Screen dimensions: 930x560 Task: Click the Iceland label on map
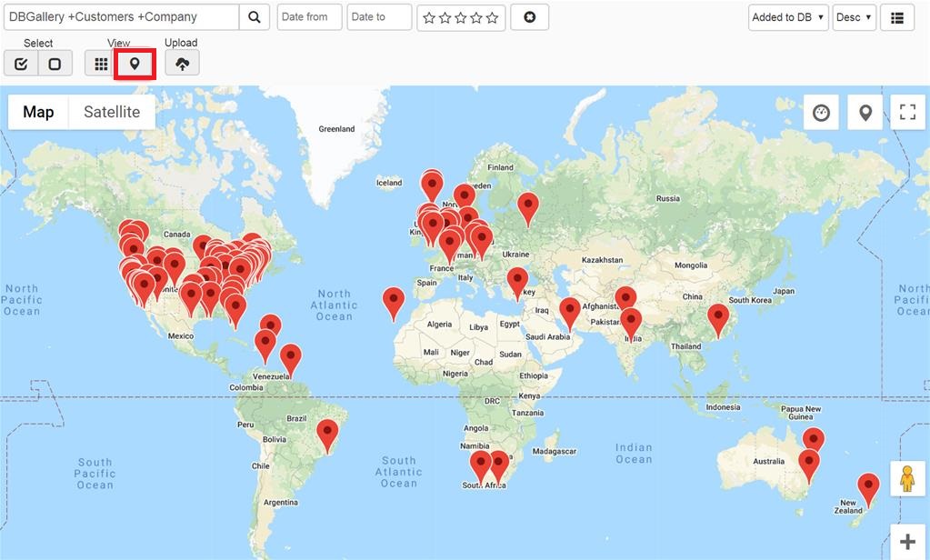[x=389, y=183]
